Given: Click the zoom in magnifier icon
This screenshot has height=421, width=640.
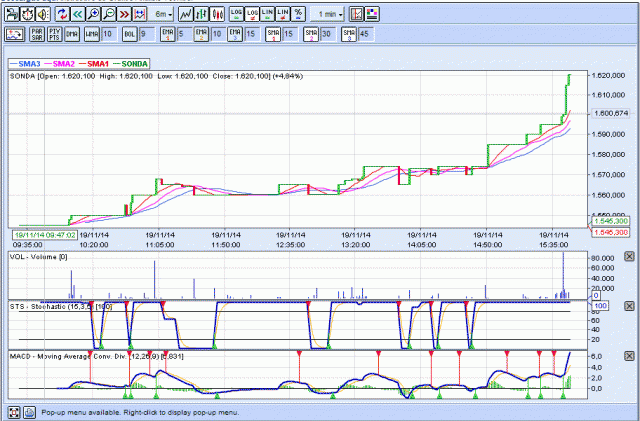Looking at the screenshot, I should 92,14.
